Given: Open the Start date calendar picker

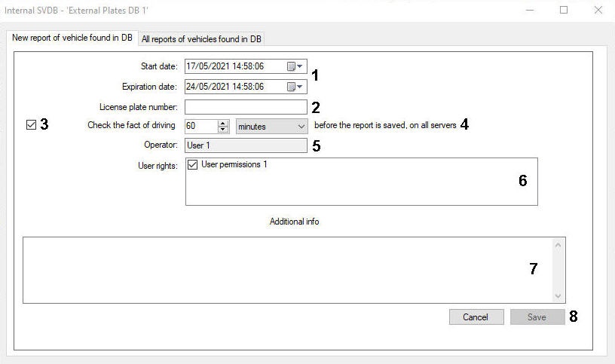Looking at the screenshot, I should coord(294,66).
